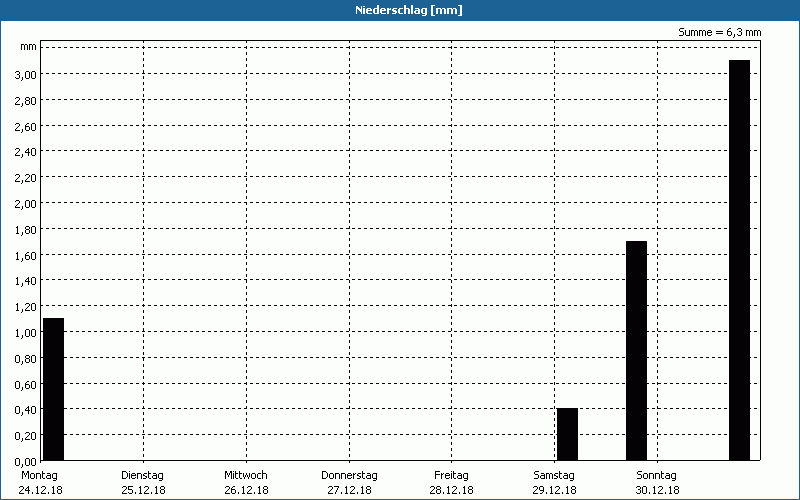Viewport: 800px width, 500px height.
Task: Click the date 28.12.18
Action: [452, 490]
